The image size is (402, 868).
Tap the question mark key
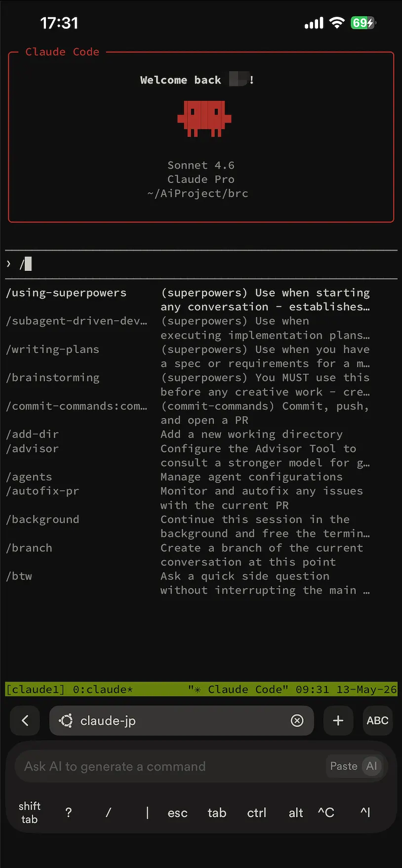click(69, 813)
